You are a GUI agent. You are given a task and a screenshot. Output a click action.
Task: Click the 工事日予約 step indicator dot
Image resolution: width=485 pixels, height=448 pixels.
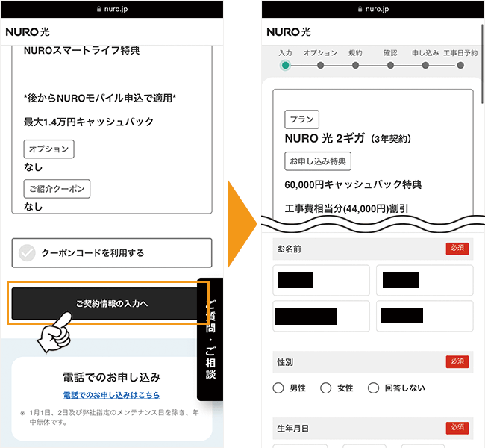pos(460,65)
